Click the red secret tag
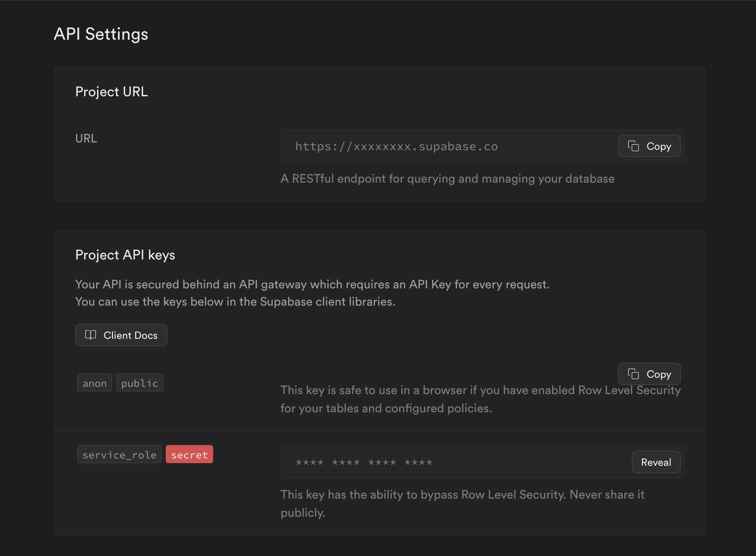 point(189,455)
